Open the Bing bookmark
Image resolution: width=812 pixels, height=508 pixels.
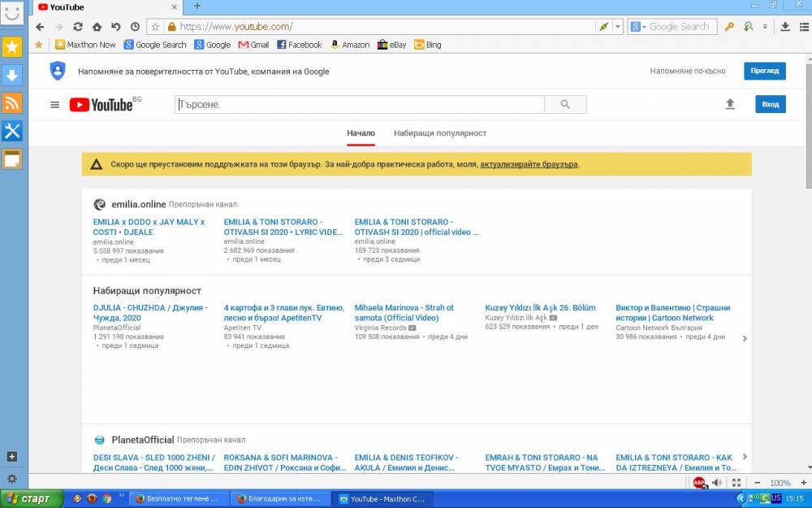coord(428,45)
